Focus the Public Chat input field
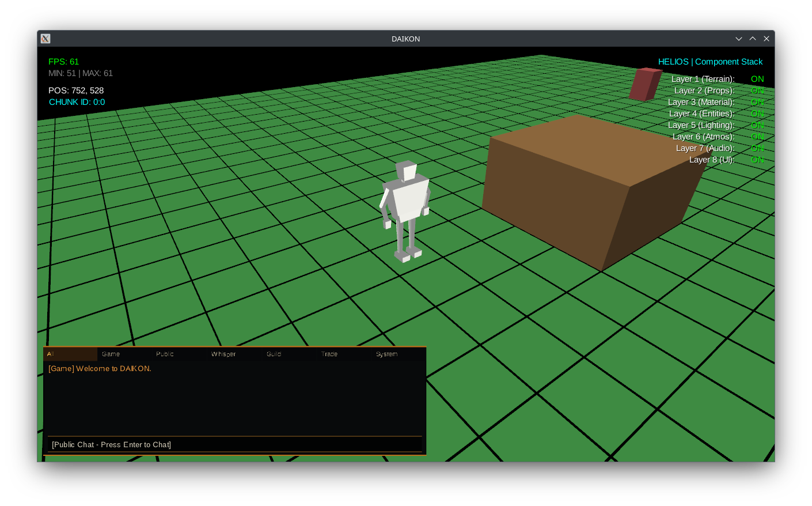812x506 pixels. click(234, 444)
